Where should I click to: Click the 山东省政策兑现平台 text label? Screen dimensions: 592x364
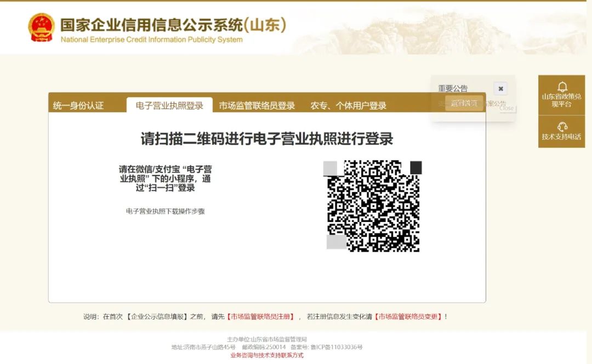click(x=562, y=100)
